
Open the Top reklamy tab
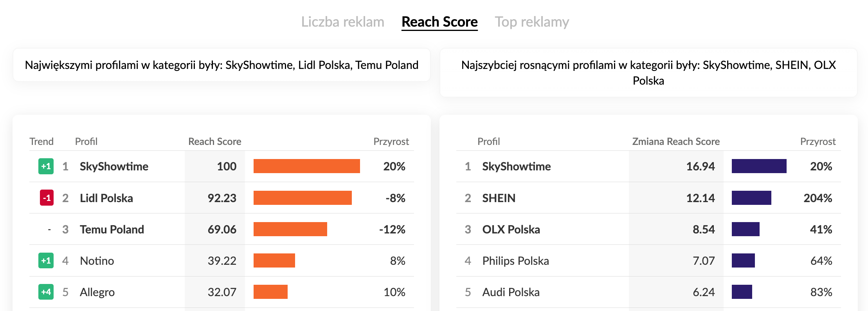(x=531, y=22)
